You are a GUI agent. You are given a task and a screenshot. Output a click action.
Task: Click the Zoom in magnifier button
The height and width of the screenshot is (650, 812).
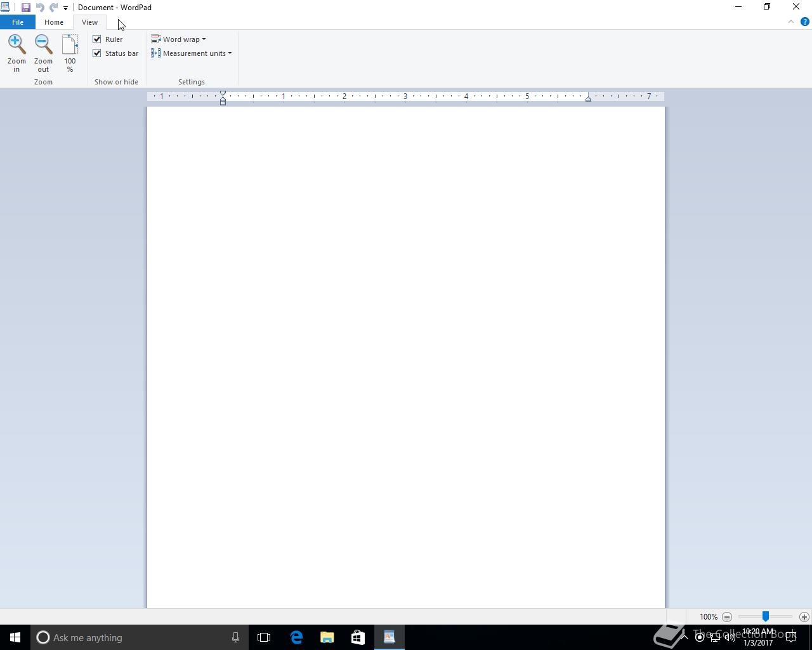(16, 53)
